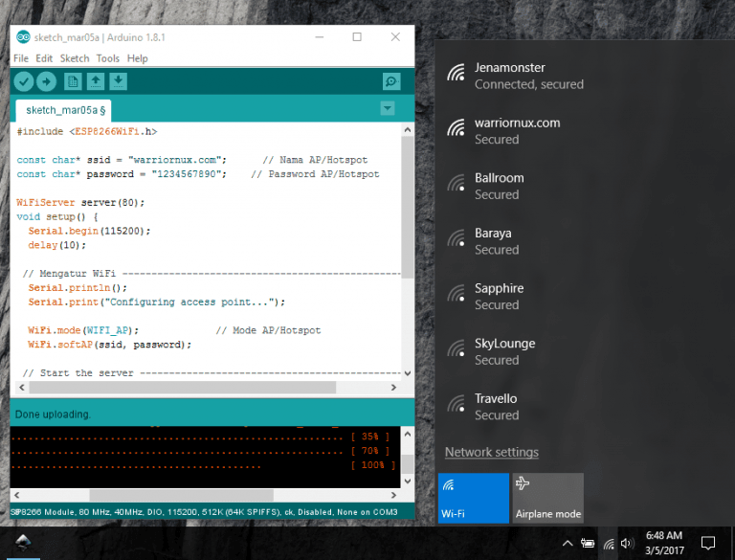This screenshot has width=735, height=560.
Task: Click the Open sketch up-arrow icon
Action: [95, 81]
